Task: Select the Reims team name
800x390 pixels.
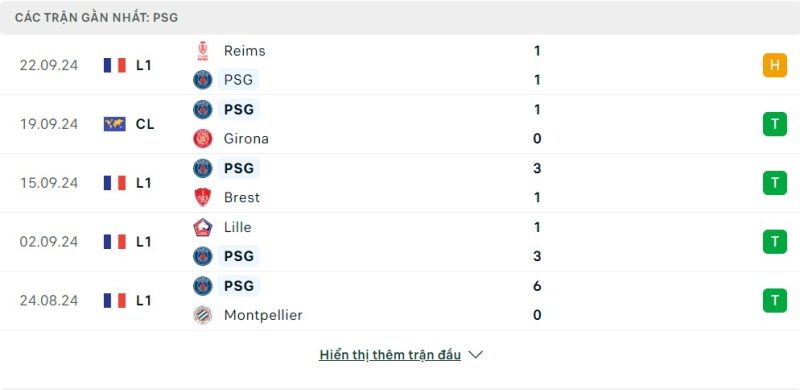Action: (x=244, y=51)
